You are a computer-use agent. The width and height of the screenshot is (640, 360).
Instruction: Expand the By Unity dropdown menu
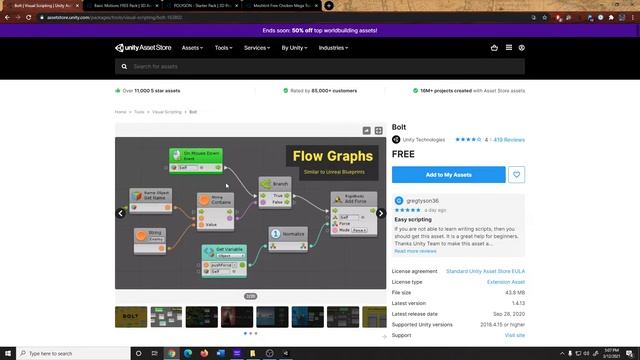pyautogui.click(x=294, y=48)
